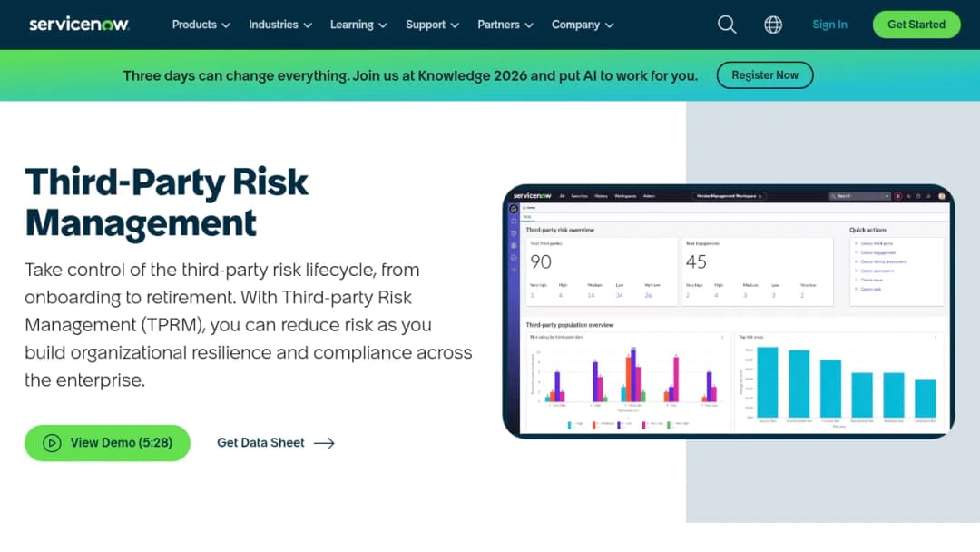Open the globe language selector
Screen dimensions: 980x552
click(x=773, y=25)
